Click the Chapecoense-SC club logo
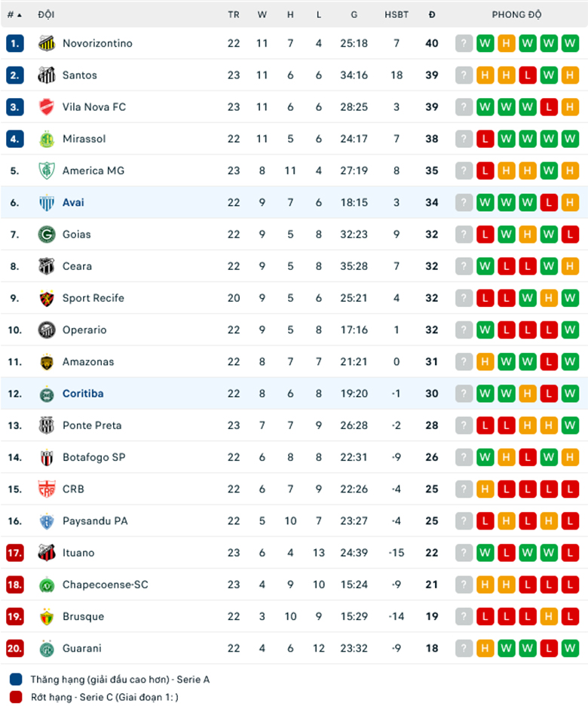The height and width of the screenshot is (712, 588). coord(47,585)
